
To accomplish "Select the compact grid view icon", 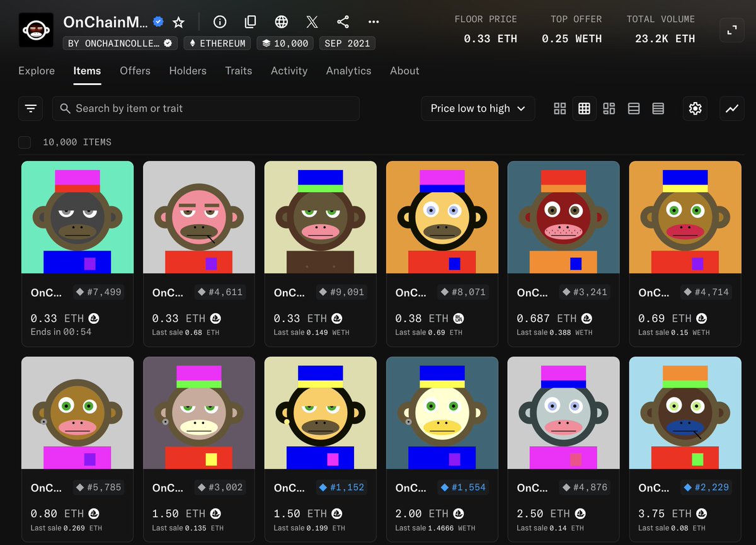I will (x=584, y=108).
